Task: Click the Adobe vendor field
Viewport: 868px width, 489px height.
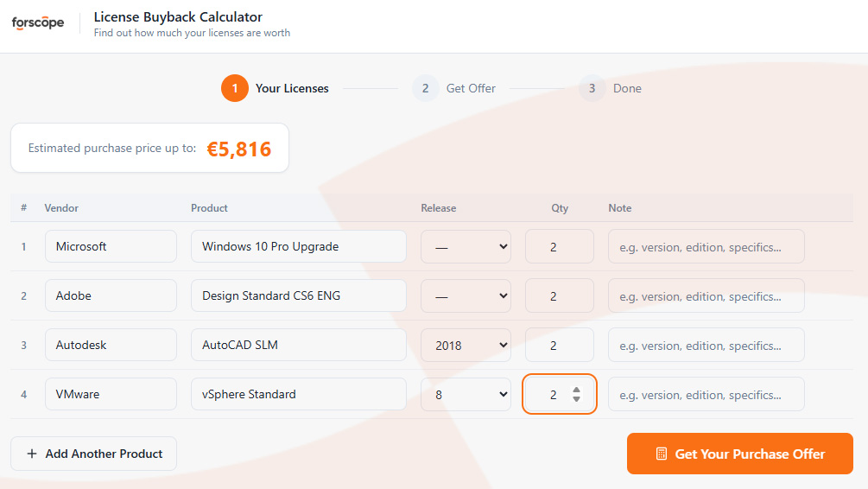Action: point(111,295)
